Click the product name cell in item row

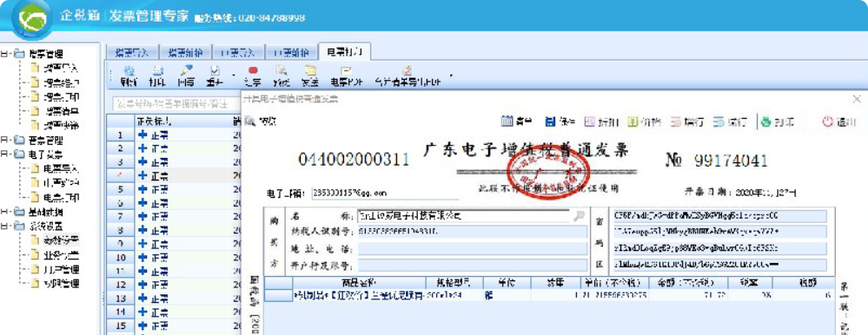pyautogui.click(x=359, y=296)
